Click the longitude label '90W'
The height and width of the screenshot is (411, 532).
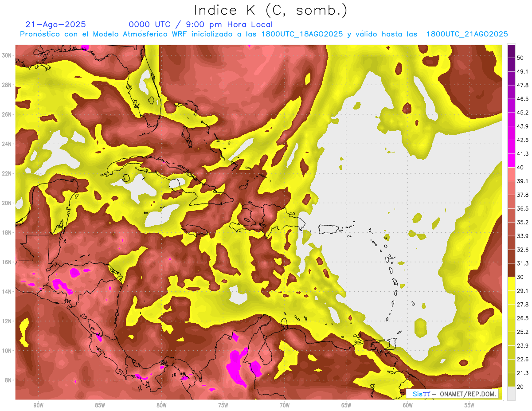38,405
